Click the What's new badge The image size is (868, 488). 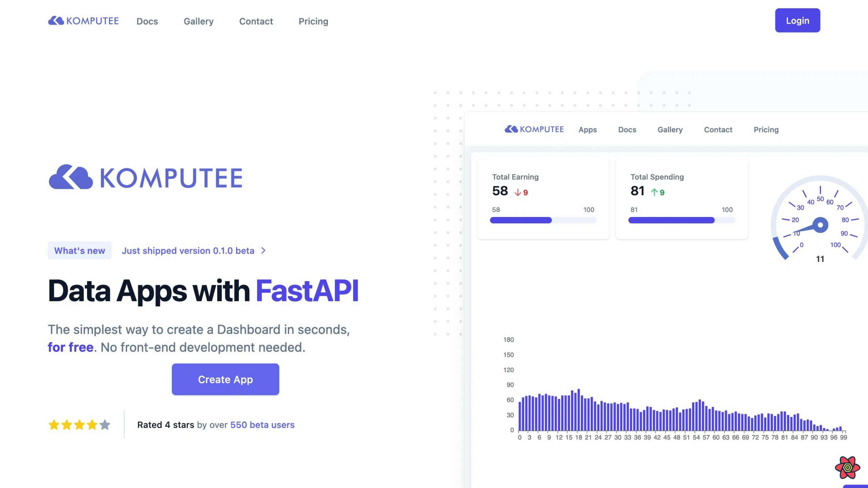point(79,251)
